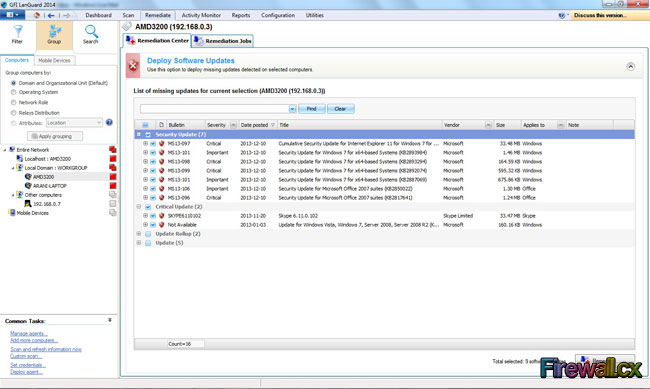Image resolution: width=650 pixels, height=389 pixels.
Task: Click the Find button
Action: point(311,109)
